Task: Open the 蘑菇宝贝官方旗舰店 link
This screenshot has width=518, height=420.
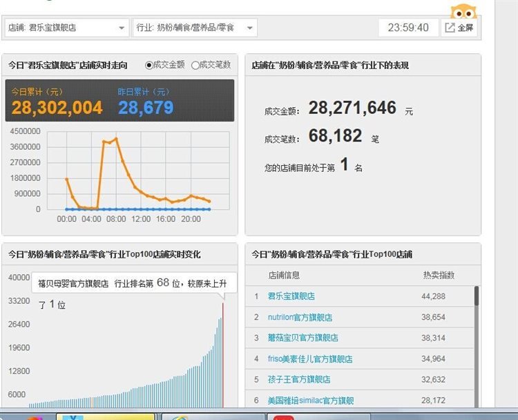Action: [303, 338]
